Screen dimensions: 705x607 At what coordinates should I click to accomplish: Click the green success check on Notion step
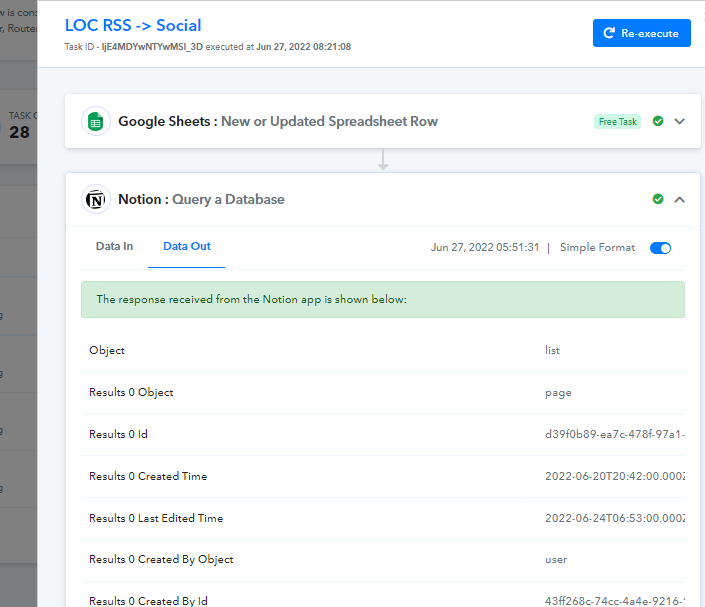click(x=658, y=199)
